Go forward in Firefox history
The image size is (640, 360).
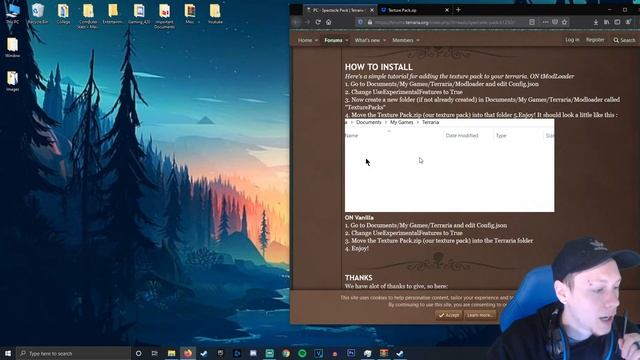(x=307, y=22)
